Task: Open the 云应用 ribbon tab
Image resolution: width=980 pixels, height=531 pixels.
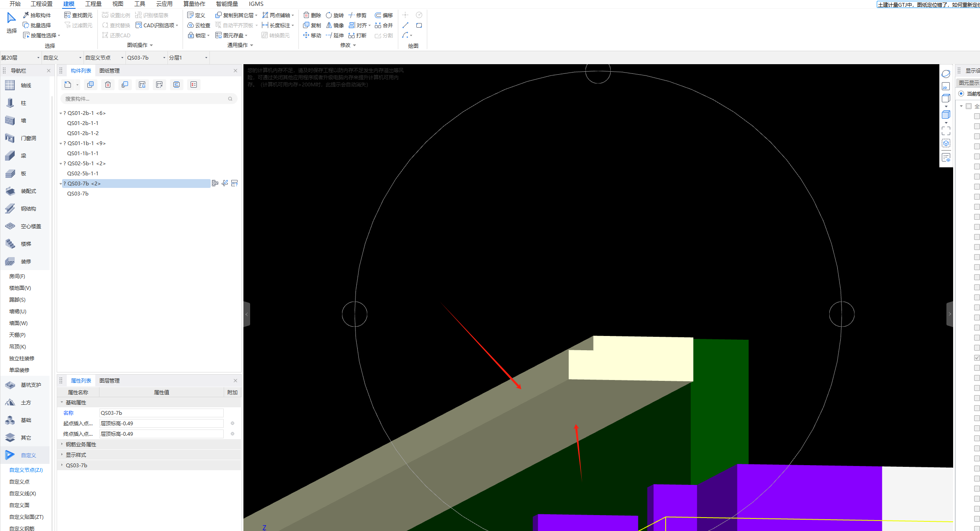Action: [x=164, y=4]
